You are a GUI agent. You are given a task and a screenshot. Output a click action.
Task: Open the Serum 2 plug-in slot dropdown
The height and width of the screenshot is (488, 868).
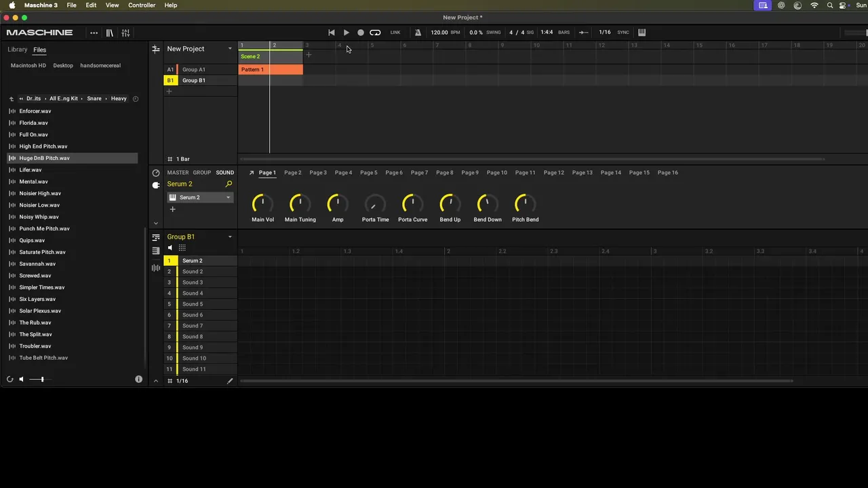[228, 197]
